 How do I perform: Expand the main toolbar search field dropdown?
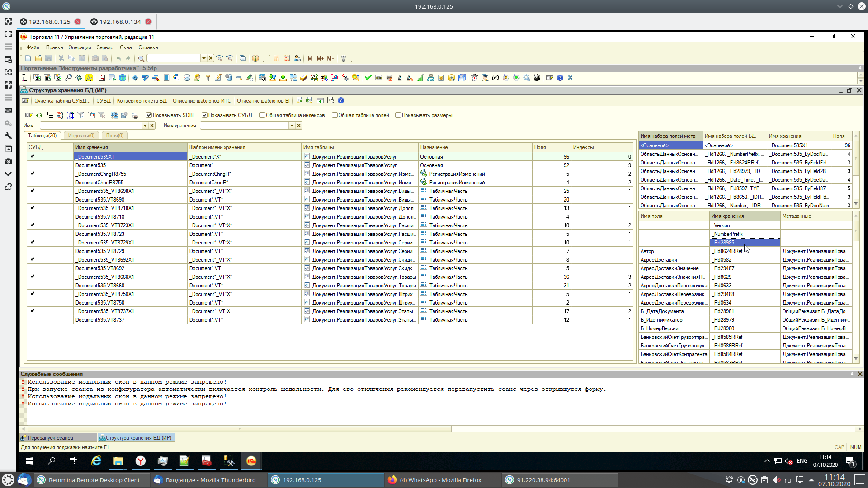(x=203, y=58)
